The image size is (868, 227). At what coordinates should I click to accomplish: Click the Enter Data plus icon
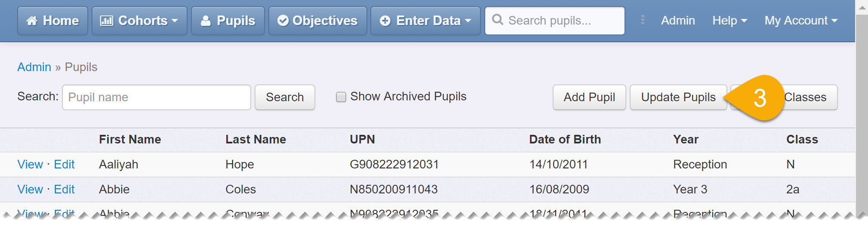385,21
